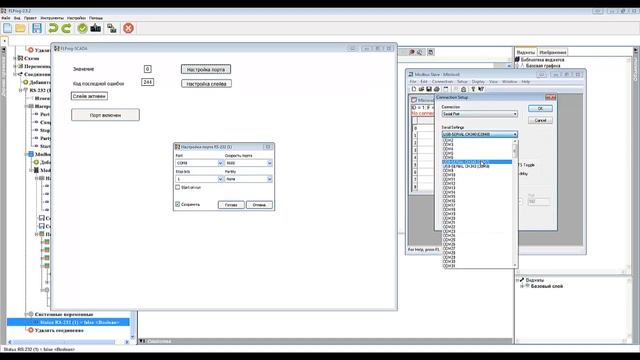Select Библиотека виджетов in the right panel
Screen dimensions: 640x360
coord(542,60)
